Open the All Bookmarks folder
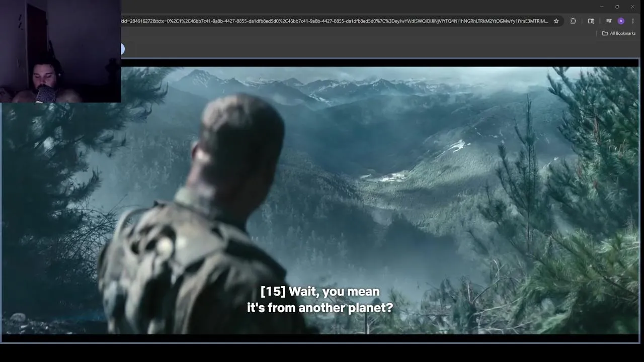This screenshot has height=362, width=644. tap(619, 33)
